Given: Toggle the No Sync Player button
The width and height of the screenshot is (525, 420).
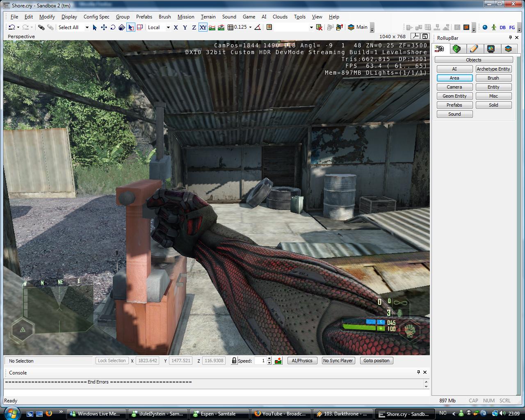Looking at the screenshot, I should point(338,361).
